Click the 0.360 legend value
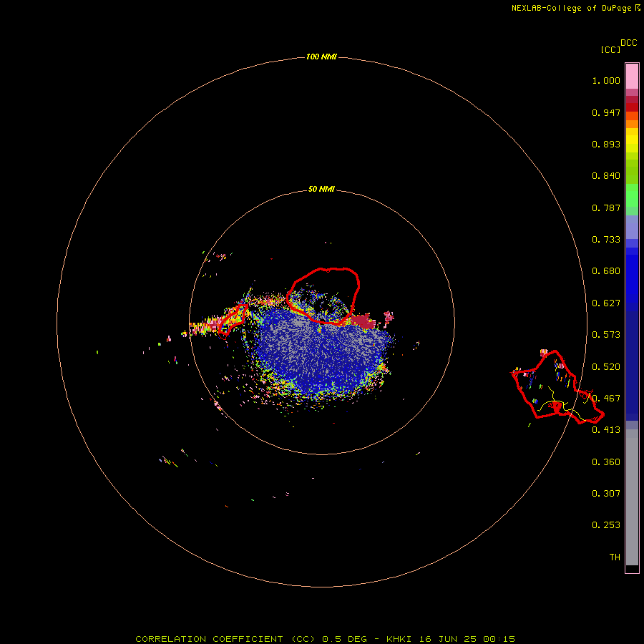This screenshot has height=644, width=644. (x=606, y=462)
